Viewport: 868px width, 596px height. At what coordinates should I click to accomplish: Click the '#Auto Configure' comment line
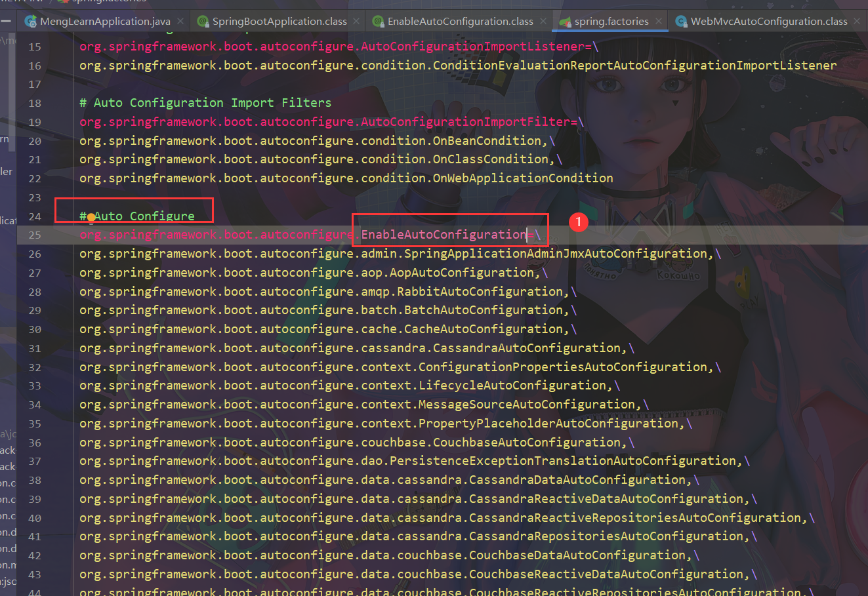click(x=137, y=216)
